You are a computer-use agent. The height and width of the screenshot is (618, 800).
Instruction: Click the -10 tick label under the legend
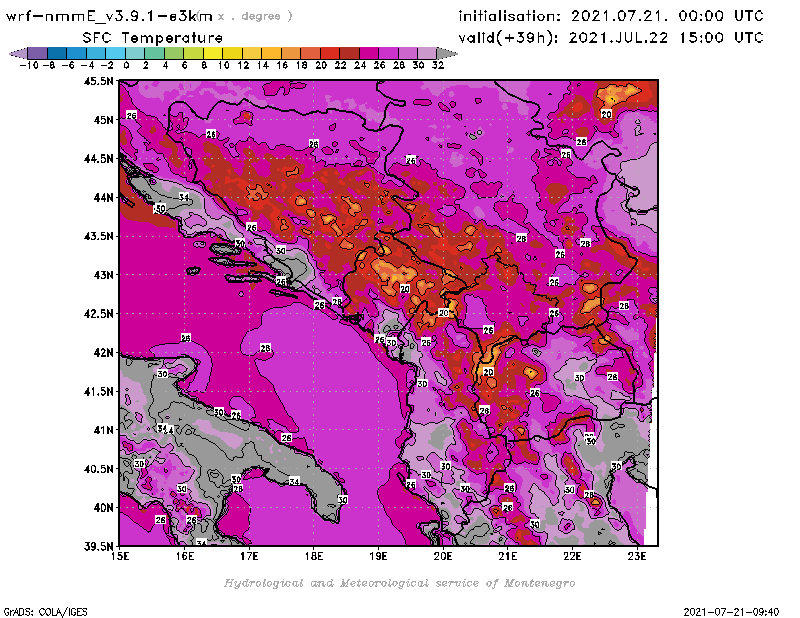point(29,65)
